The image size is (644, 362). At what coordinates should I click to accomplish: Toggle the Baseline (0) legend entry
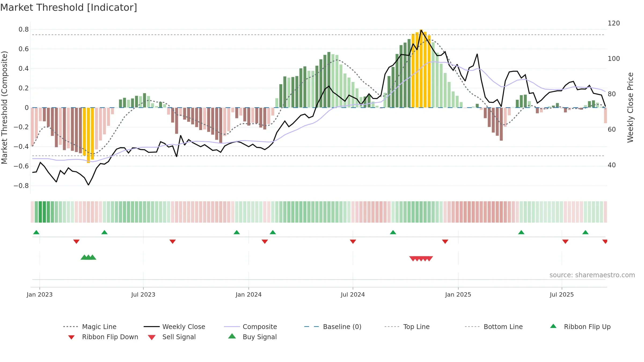click(333, 327)
